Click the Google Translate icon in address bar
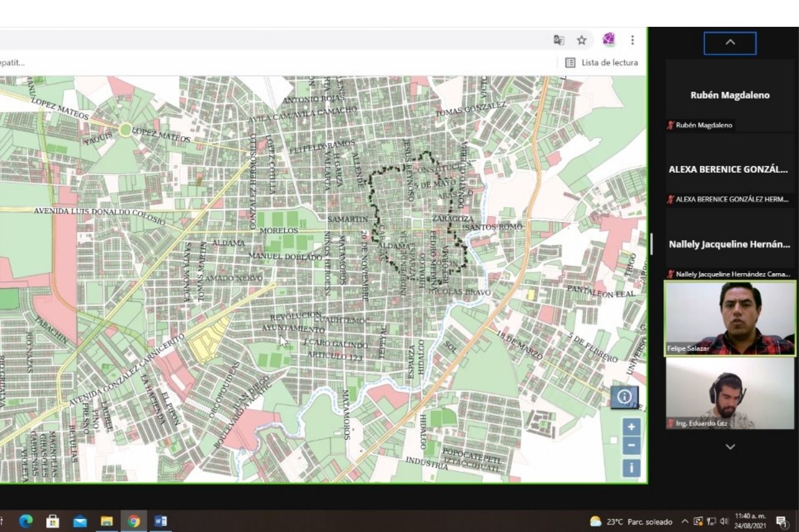This screenshot has width=799, height=532. point(559,40)
